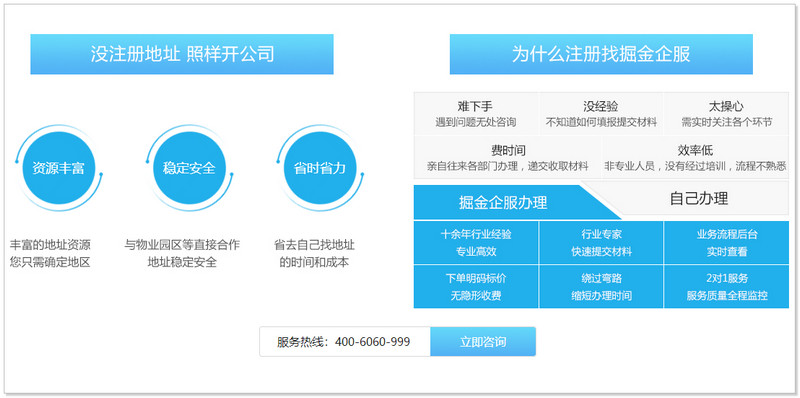Click the 十余年行业经验 专业高效 tile
Image resolution: width=800 pixels, height=398 pixels.
476,242
